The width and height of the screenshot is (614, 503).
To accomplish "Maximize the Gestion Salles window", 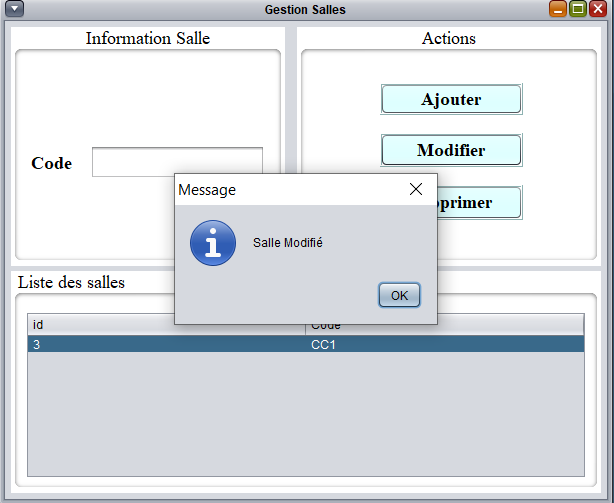I will tap(578, 9).
